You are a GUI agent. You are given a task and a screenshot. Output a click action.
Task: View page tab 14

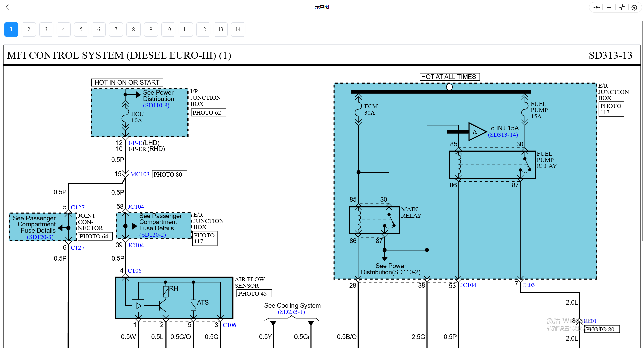coord(238,29)
